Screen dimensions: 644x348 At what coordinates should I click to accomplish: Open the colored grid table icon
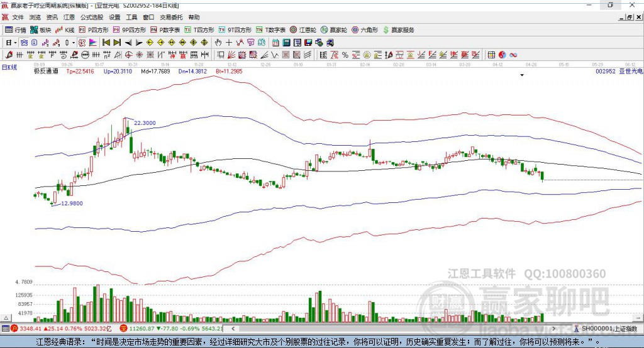click(x=491, y=55)
